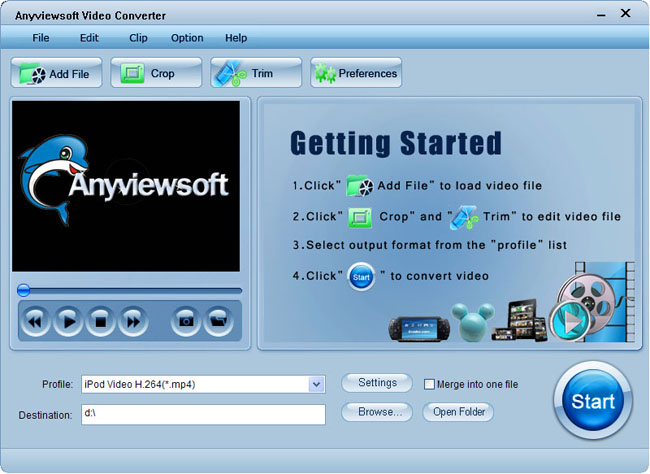The width and height of the screenshot is (650, 474).
Task: Click the tablet and phones image
Action: [520, 321]
